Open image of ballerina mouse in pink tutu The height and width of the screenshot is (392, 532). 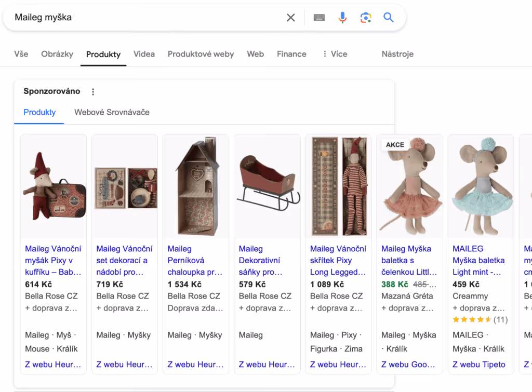pyautogui.click(x=410, y=186)
